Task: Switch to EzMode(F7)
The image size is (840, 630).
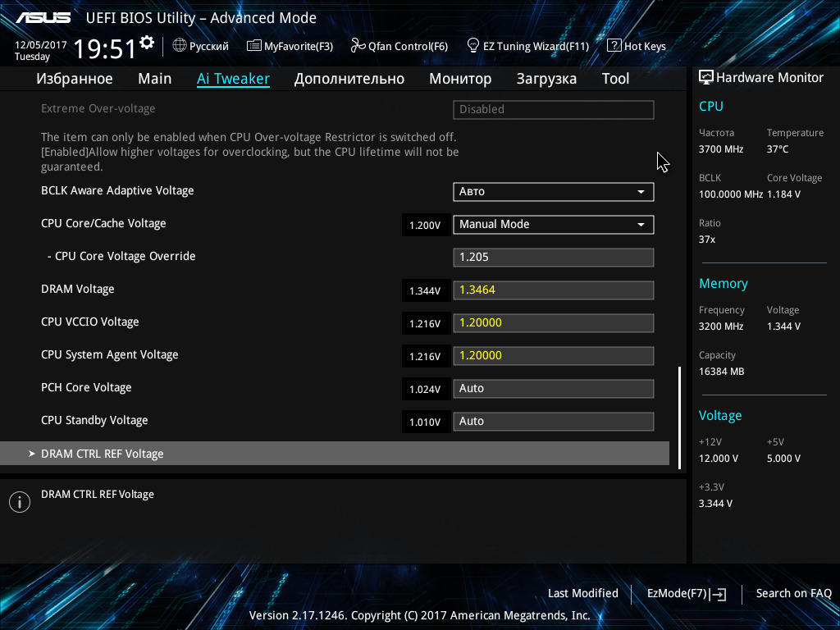Action: pos(687,594)
